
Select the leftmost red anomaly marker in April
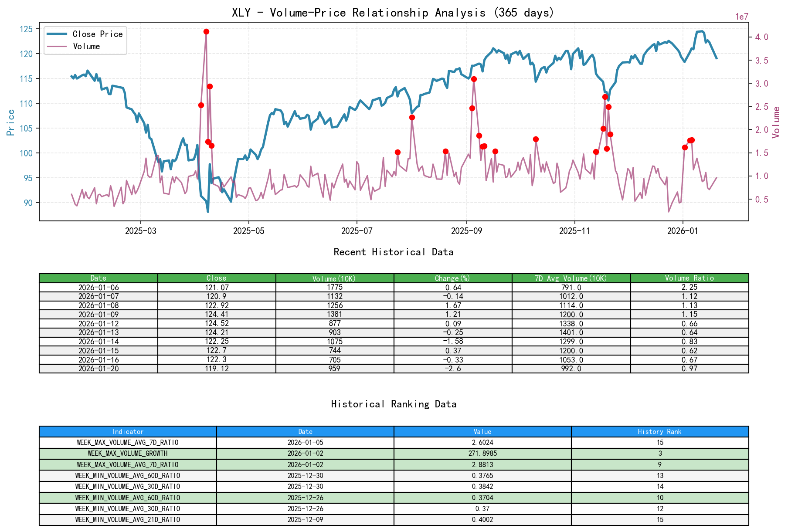(x=200, y=105)
